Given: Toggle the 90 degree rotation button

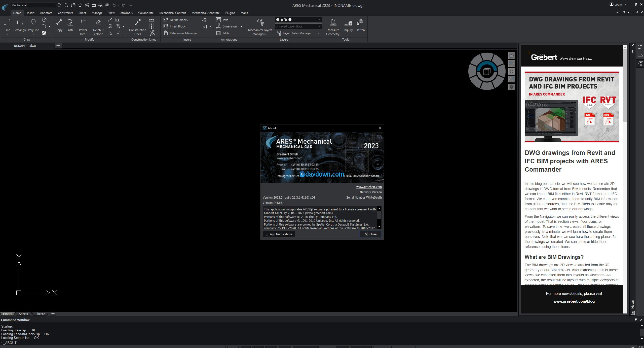Looking at the screenshot, I should 511,71.
